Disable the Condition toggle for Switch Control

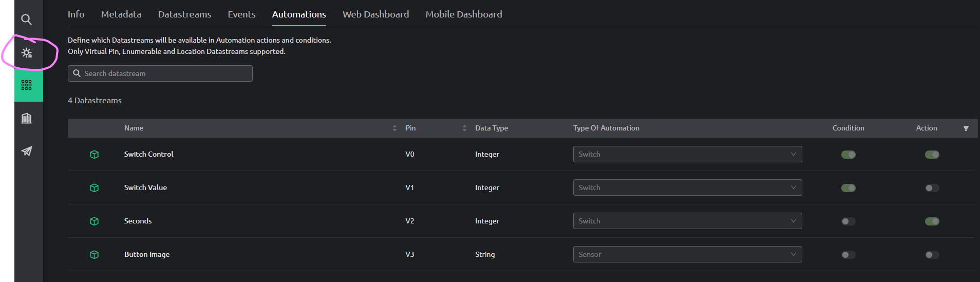click(x=849, y=155)
